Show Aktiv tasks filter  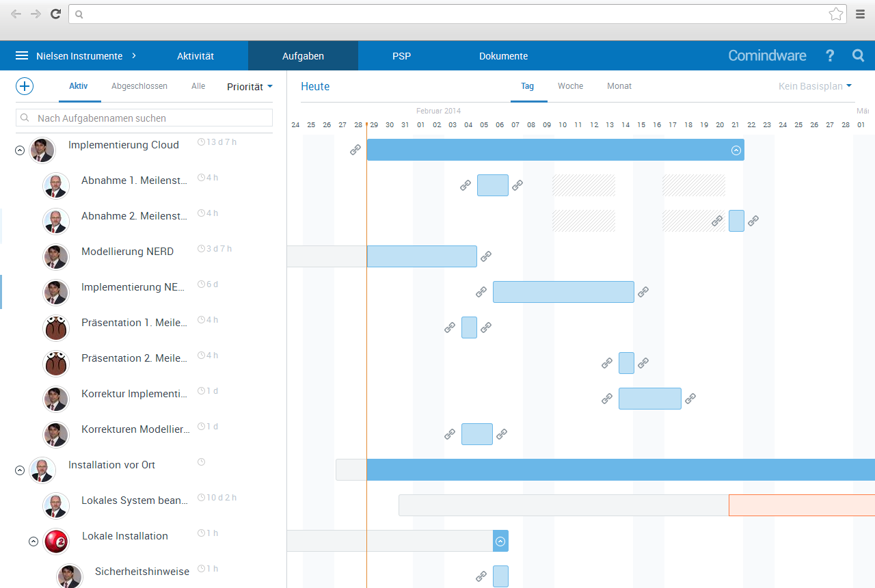click(x=79, y=86)
